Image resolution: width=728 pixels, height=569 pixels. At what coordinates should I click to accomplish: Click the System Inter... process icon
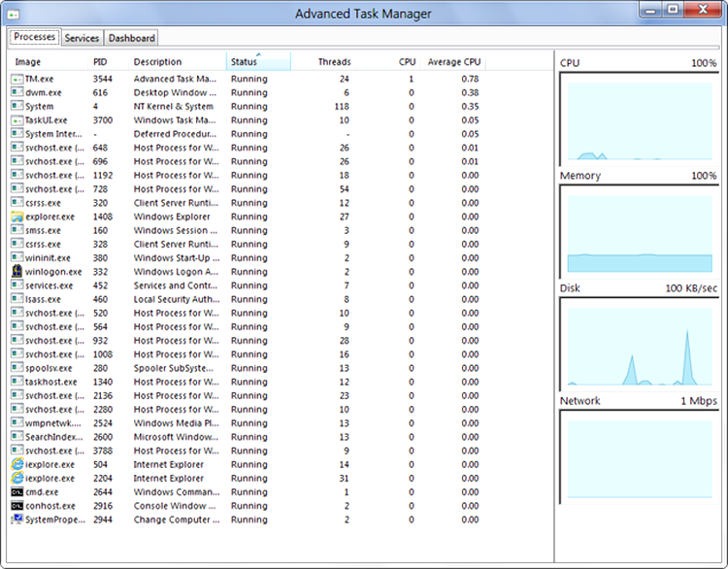pos(17,134)
